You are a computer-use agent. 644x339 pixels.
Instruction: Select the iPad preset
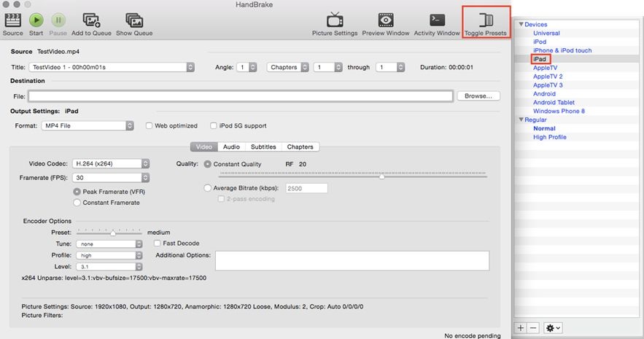tap(540, 59)
